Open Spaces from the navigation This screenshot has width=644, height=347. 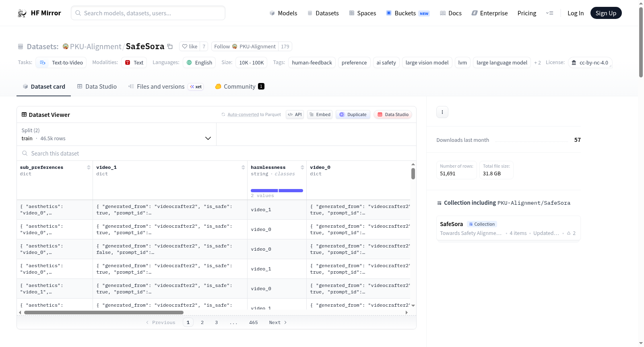pos(362,13)
